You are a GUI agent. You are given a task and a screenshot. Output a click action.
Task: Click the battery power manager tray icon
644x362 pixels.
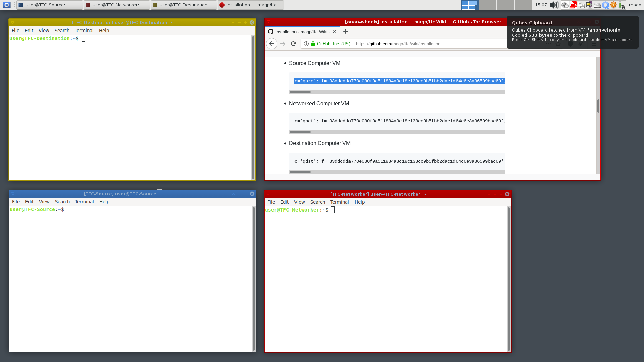point(622,5)
